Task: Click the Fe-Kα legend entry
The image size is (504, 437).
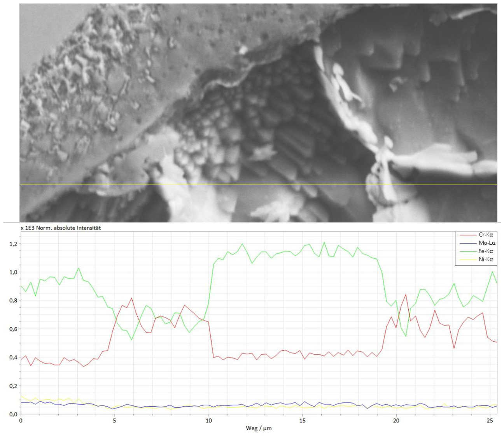Action: click(x=485, y=251)
